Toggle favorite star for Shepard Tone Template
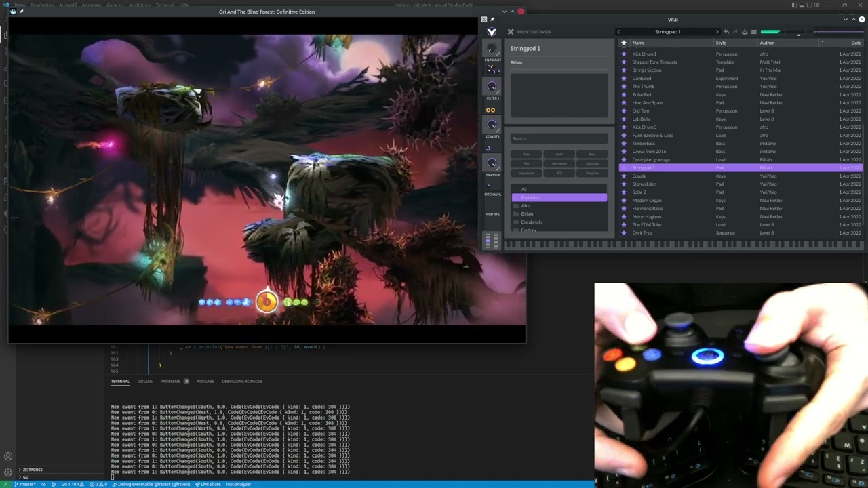 [624, 62]
